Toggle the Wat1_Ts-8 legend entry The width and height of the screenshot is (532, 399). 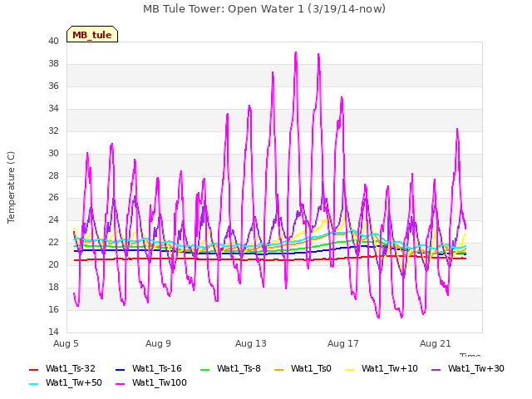230,368
